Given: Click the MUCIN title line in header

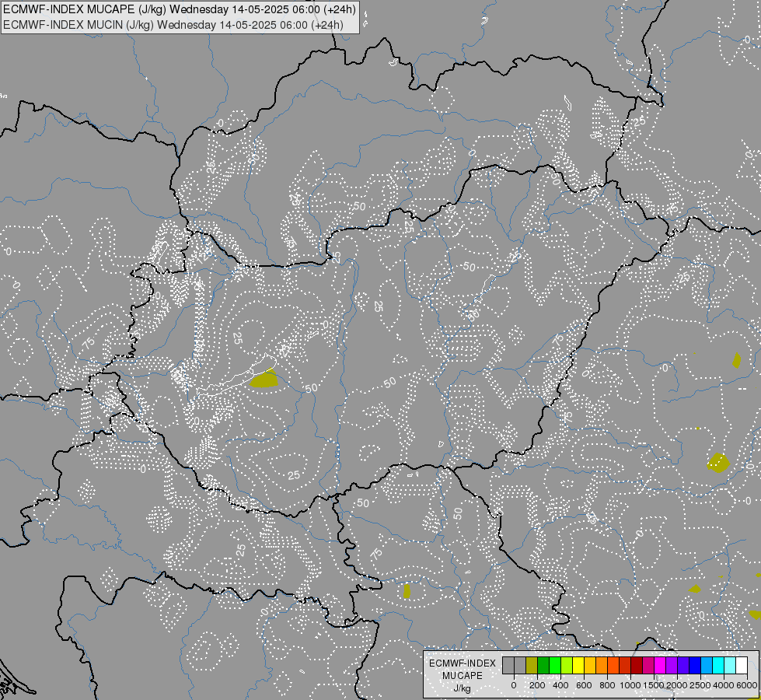Looking at the screenshot, I should coord(173,25).
